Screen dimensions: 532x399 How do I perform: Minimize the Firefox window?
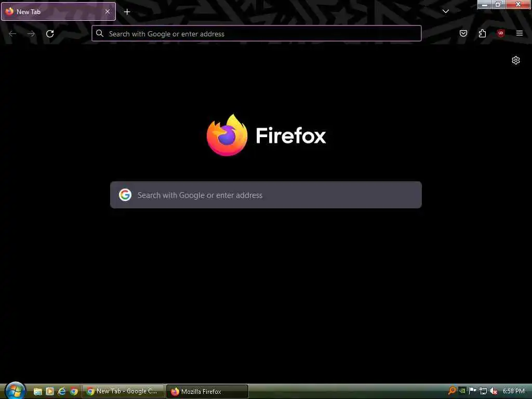tap(484, 4)
